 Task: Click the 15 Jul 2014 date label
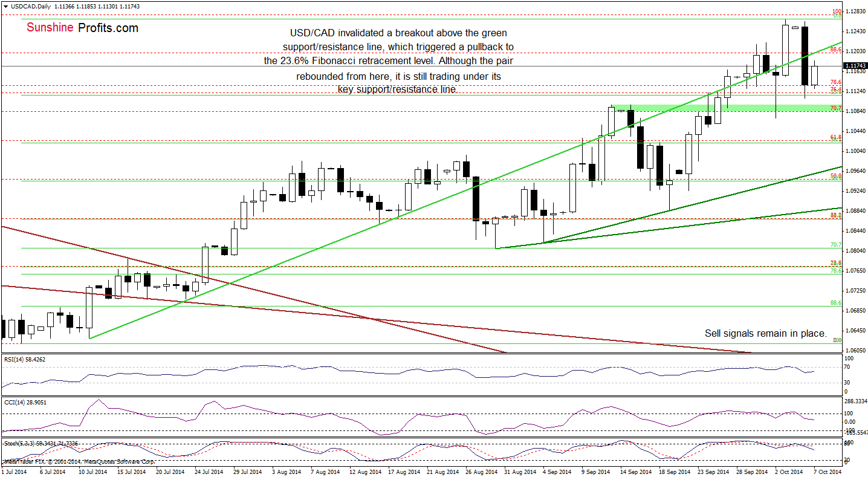tap(132, 472)
